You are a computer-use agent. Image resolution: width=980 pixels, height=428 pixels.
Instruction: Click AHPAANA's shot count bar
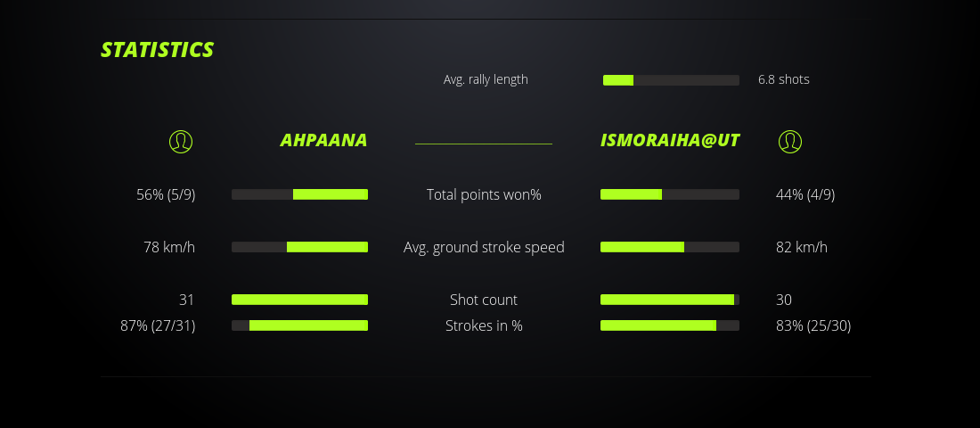pos(299,300)
